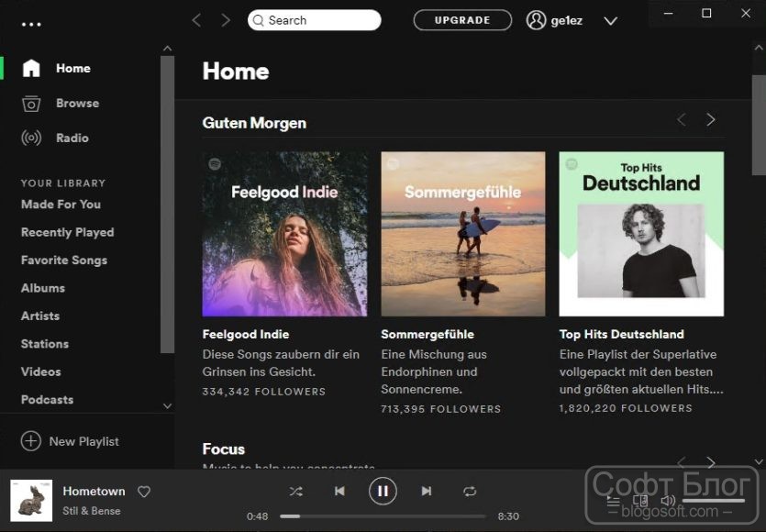Click the main scrollbar up arrow
Viewport: 766px width, 532px height.
click(x=759, y=48)
